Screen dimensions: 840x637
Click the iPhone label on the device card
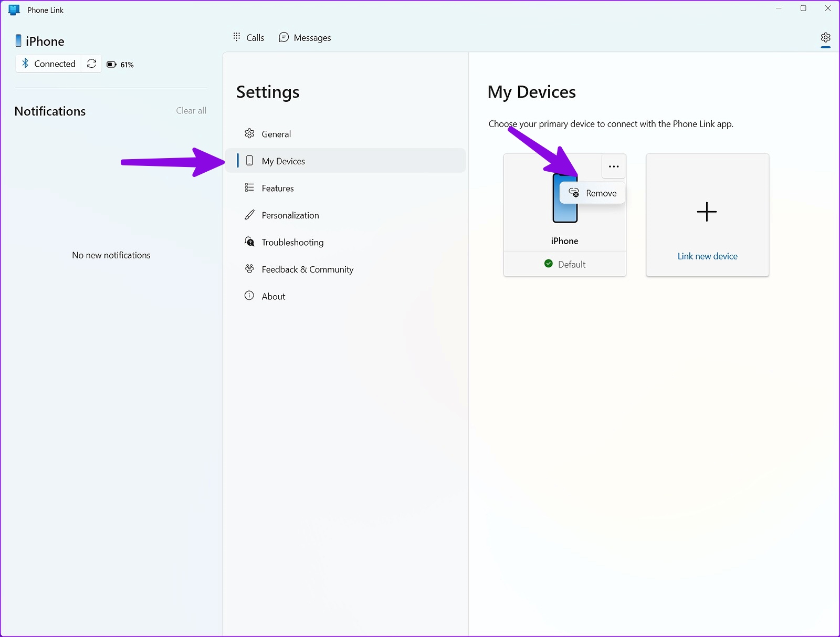pos(564,241)
